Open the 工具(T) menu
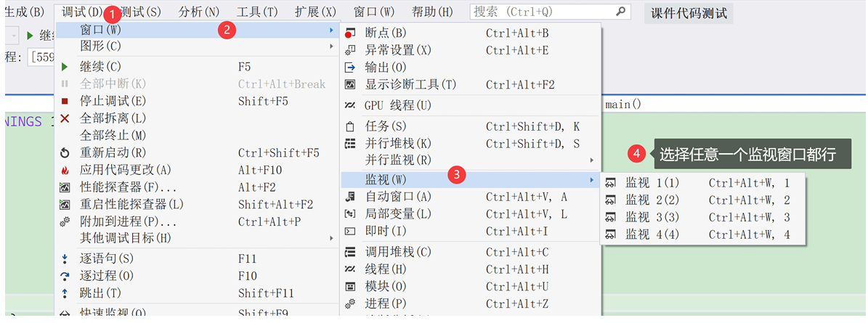Screen dimensions: 868x323 tap(257, 12)
